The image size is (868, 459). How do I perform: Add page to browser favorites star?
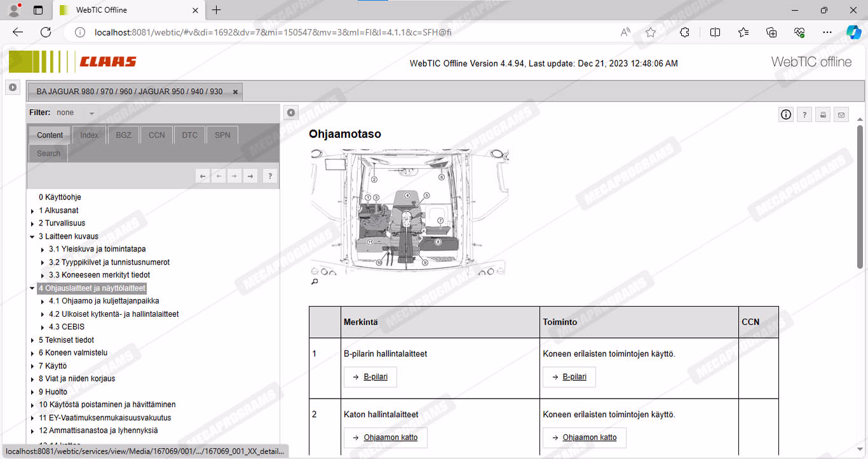650,32
